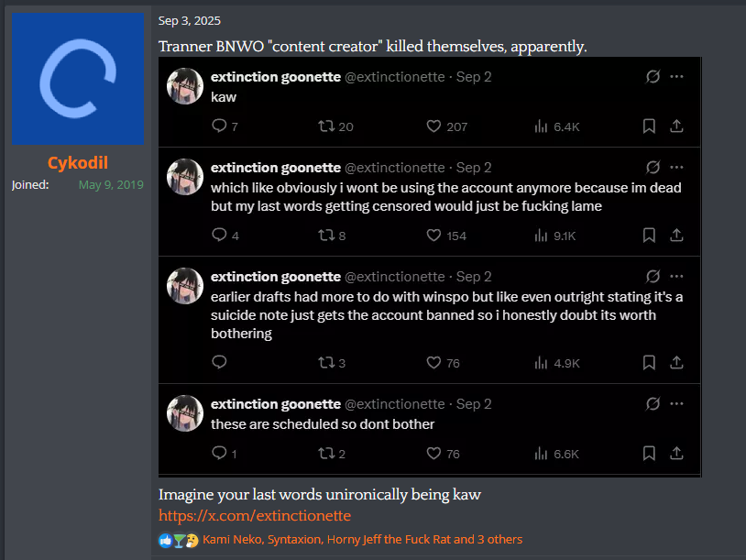The width and height of the screenshot is (746, 560).
Task: Click the Grok icon on the first tweet
Action: pos(653,76)
